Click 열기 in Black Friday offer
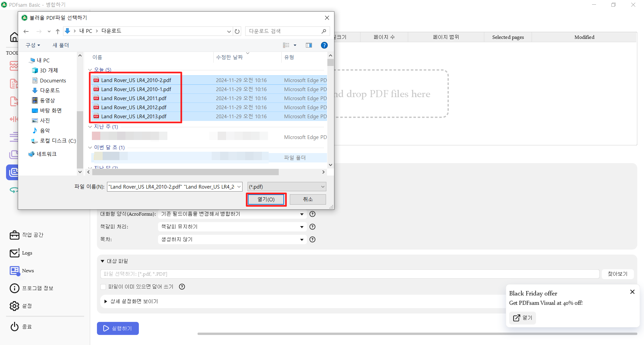The width and height of the screenshot is (644, 345). tap(523, 318)
